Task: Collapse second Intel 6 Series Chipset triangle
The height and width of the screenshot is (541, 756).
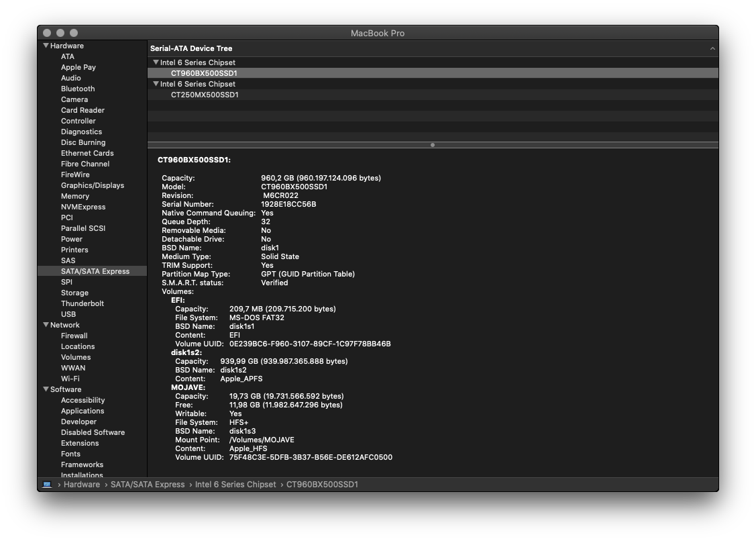Action: [156, 83]
